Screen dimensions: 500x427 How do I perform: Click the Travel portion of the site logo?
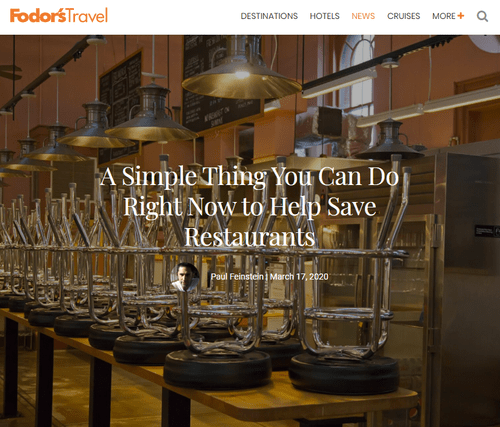tap(87, 15)
